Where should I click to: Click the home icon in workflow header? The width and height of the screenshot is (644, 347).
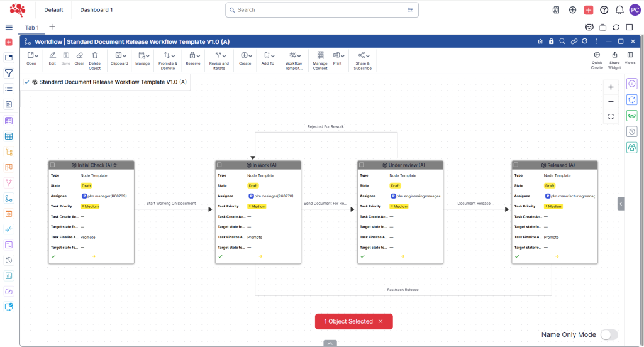click(x=540, y=41)
